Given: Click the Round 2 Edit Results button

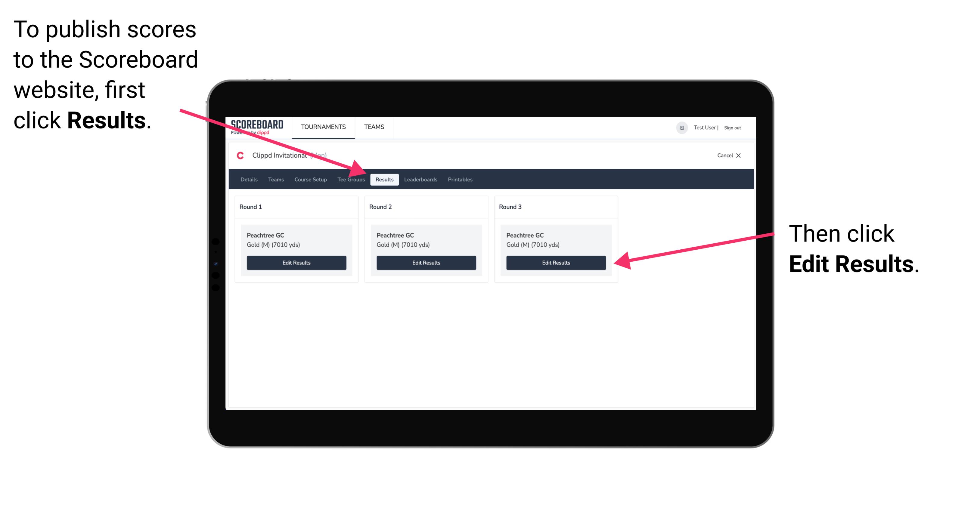Looking at the screenshot, I should coord(427,263).
